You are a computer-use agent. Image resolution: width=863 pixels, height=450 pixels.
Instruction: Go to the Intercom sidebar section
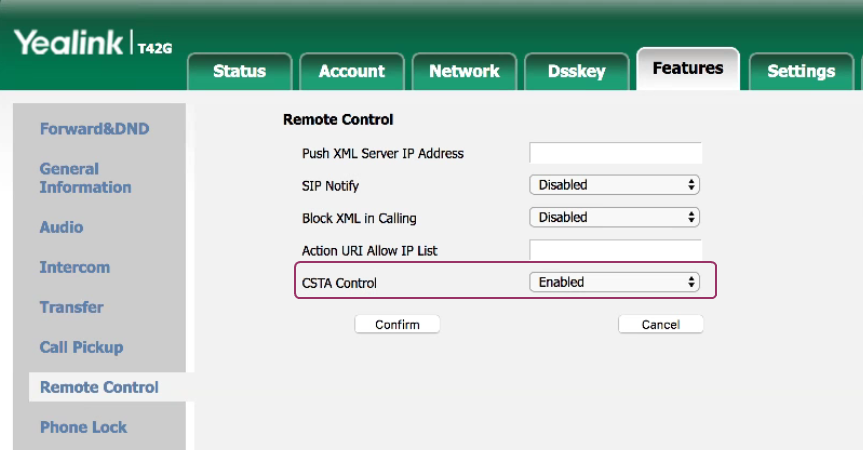(74, 267)
